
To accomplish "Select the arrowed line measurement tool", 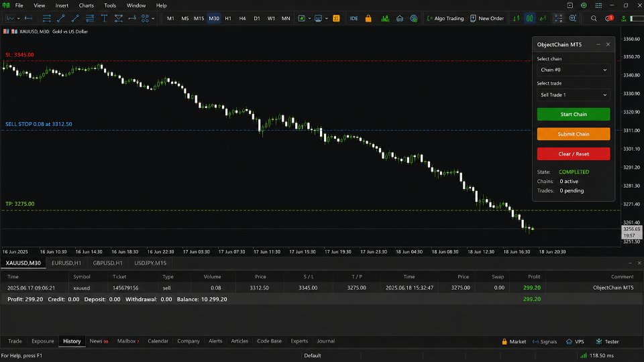I will tap(132, 18).
